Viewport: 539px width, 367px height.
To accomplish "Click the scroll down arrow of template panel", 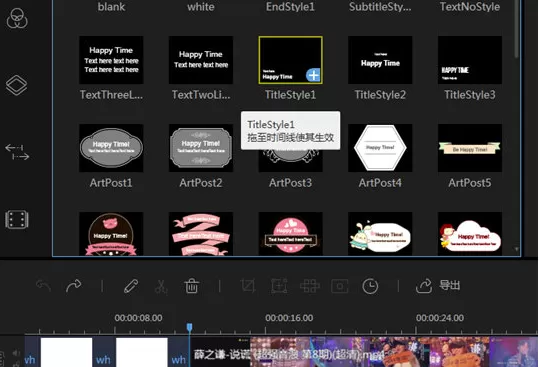I will (x=516, y=249).
